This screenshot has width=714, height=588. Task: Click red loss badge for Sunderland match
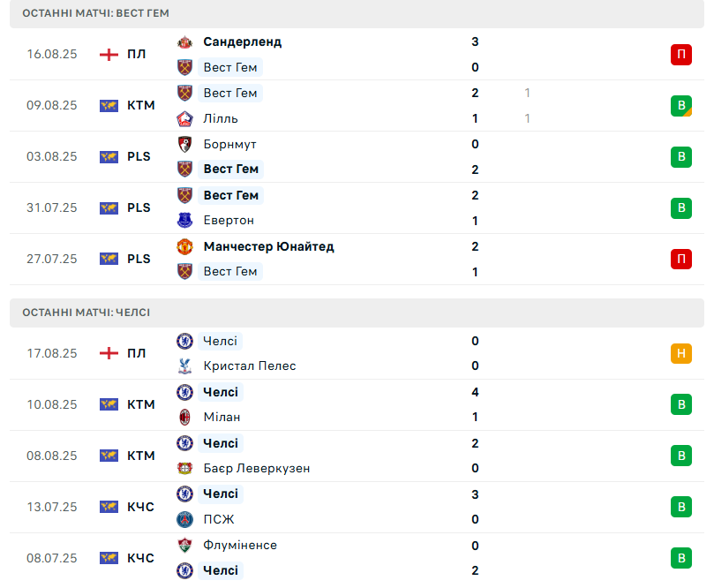680,55
